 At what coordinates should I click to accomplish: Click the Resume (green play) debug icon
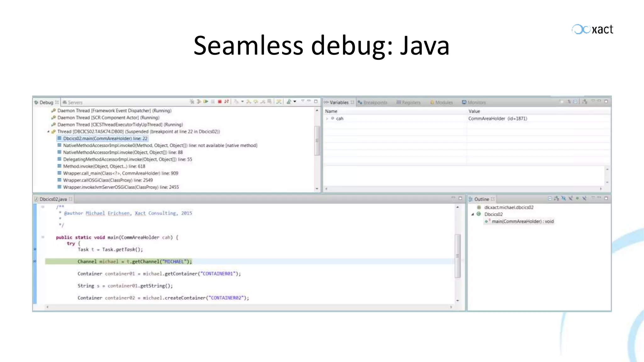coord(206,101)
